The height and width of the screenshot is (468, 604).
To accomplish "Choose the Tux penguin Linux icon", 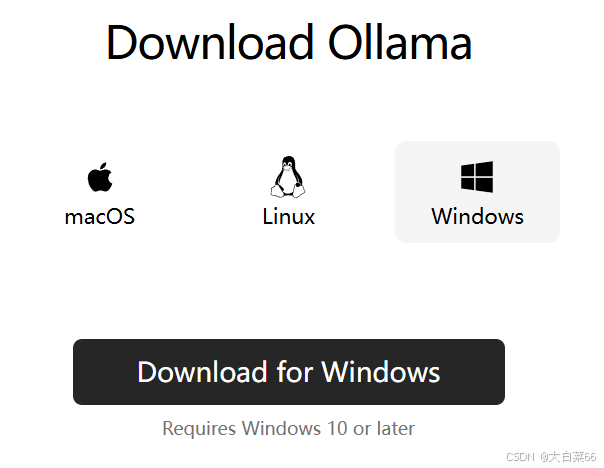I will tap(288, 177).
